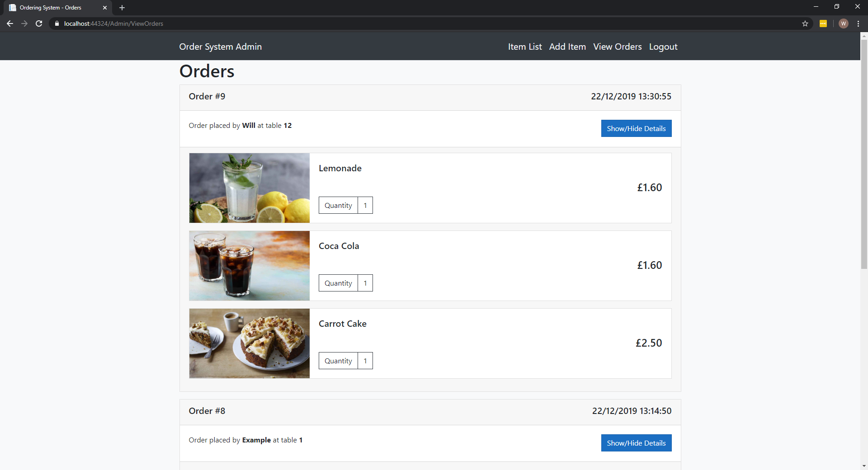Toggle details for Order #8
Screen dimensions: 868x470
click(x=636, y=443)
